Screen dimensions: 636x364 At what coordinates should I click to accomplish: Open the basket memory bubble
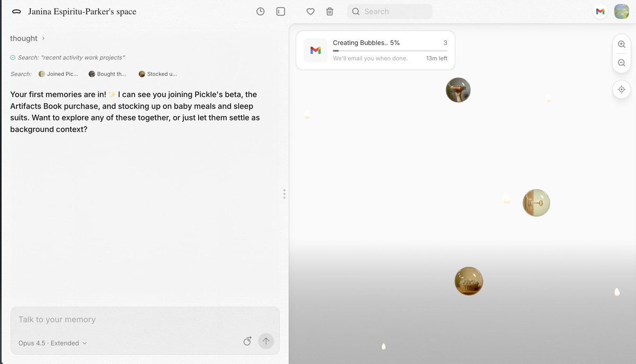pos(469,281)
